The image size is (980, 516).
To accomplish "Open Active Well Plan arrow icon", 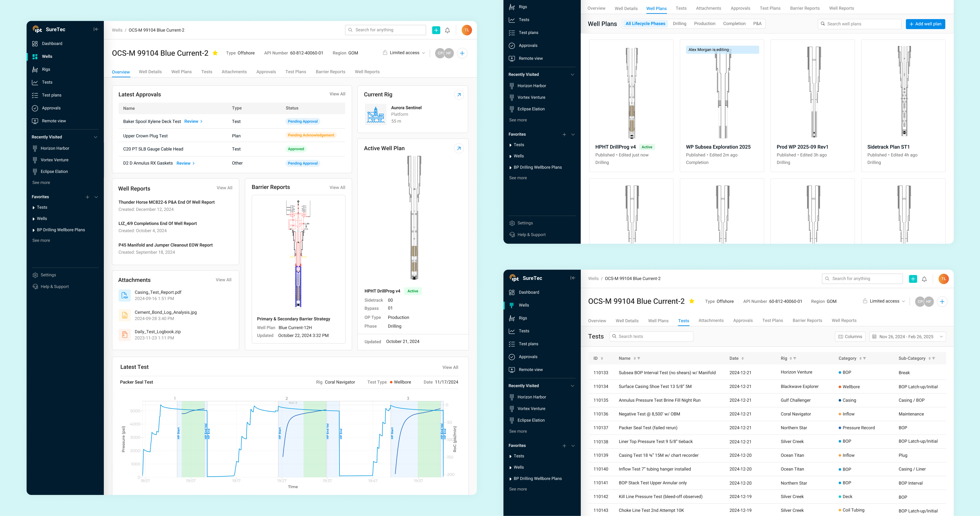I will click(x=459, y=149).
